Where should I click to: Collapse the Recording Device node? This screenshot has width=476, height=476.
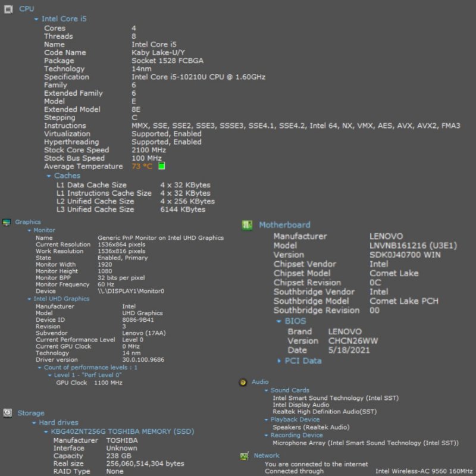point(266,436)
